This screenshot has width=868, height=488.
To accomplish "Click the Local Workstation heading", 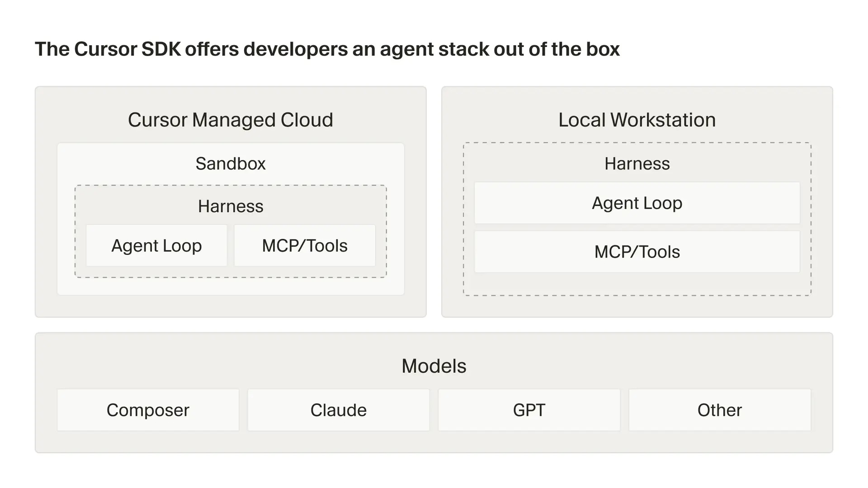I will click(x=637, y=120).
